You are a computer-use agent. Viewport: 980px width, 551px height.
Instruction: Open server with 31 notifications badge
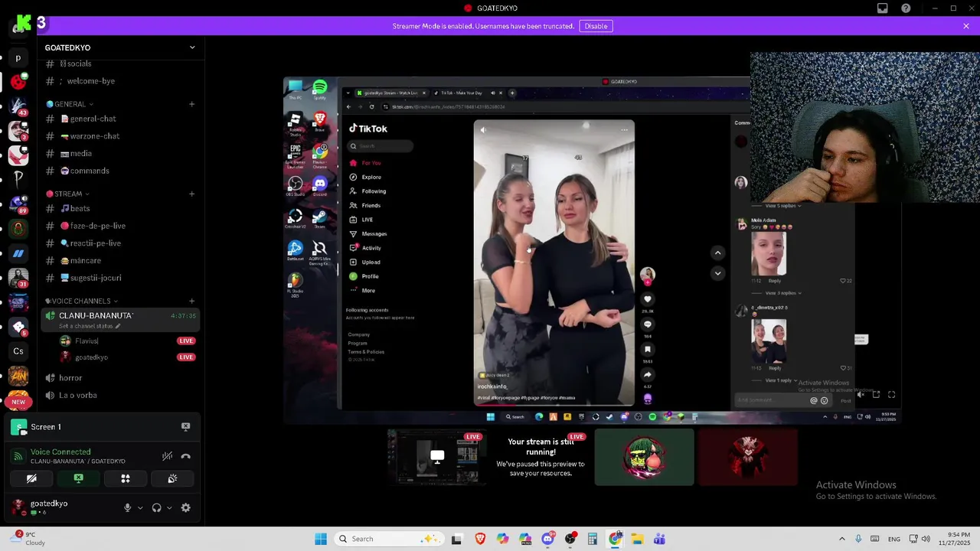pyautogui.click(x=18, y=277)
